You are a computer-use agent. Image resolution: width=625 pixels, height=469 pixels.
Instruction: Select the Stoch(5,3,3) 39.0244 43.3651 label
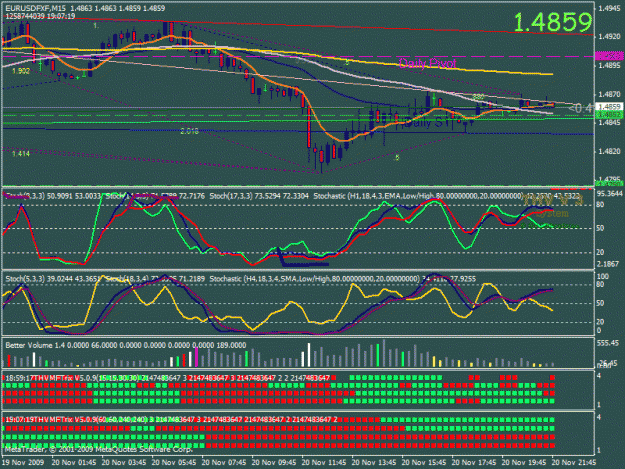coord(53,279)
